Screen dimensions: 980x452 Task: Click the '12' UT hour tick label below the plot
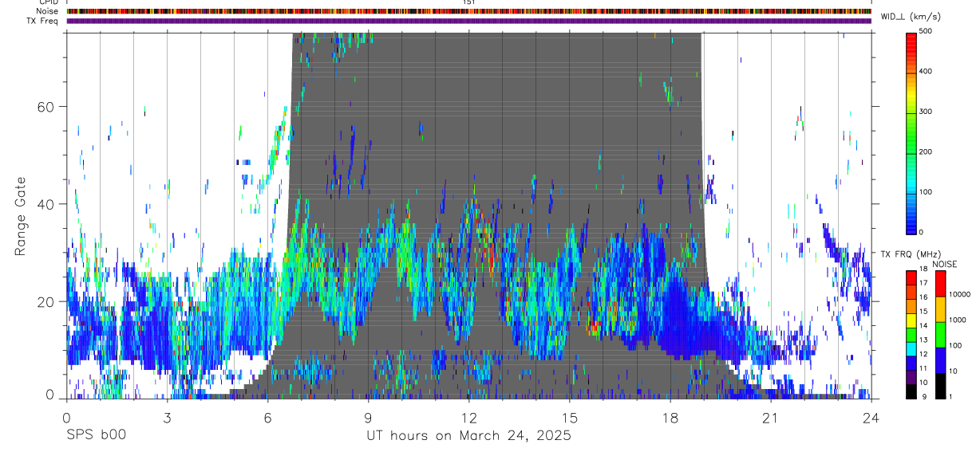(468, 417)
